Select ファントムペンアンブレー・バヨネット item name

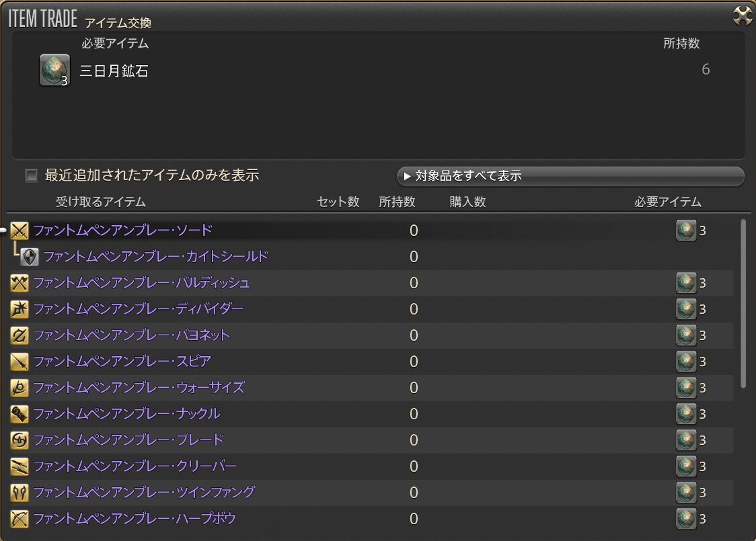click(x=132, y=335)
